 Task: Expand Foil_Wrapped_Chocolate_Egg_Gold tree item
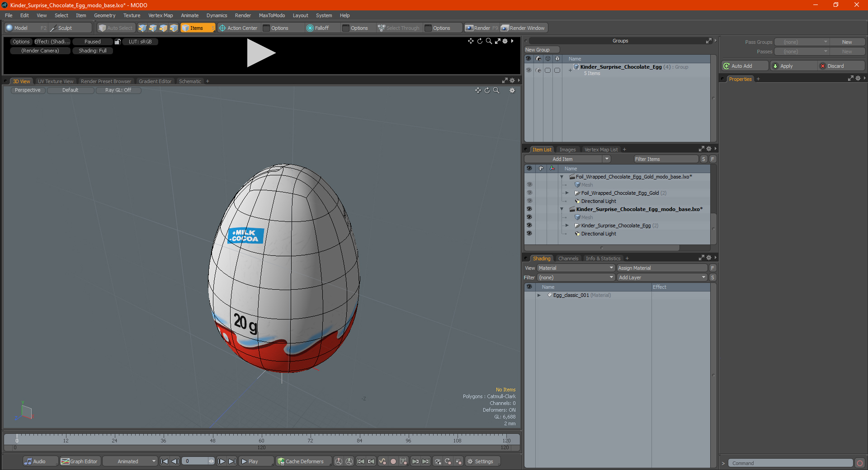coord(567,193)
